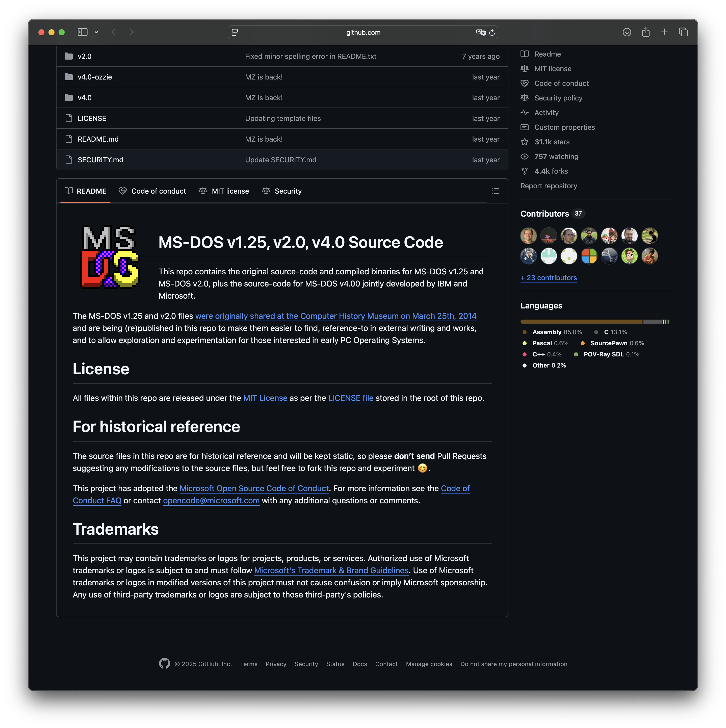
Task: Open the LICENSE file
Action: click(x=92, y=119)
